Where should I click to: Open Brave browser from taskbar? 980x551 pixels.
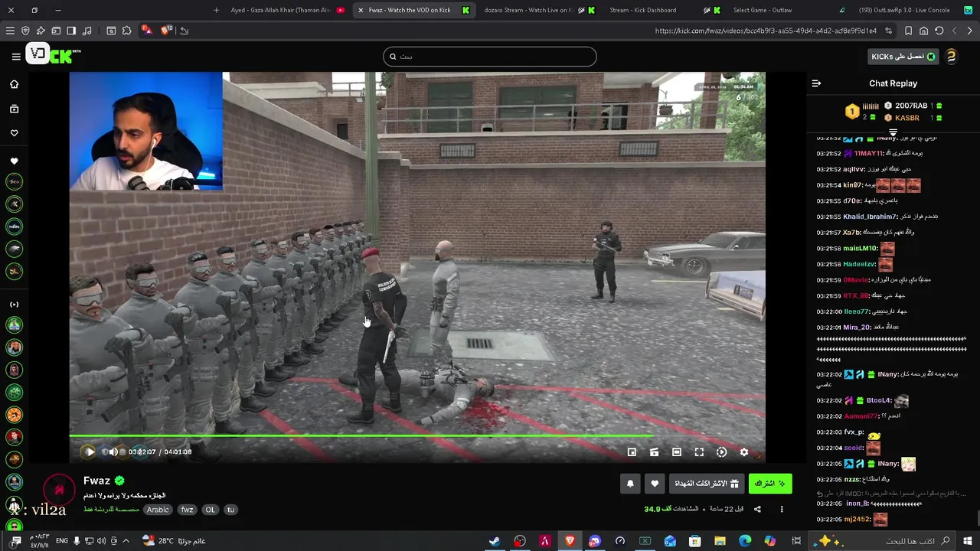(570, 541)
